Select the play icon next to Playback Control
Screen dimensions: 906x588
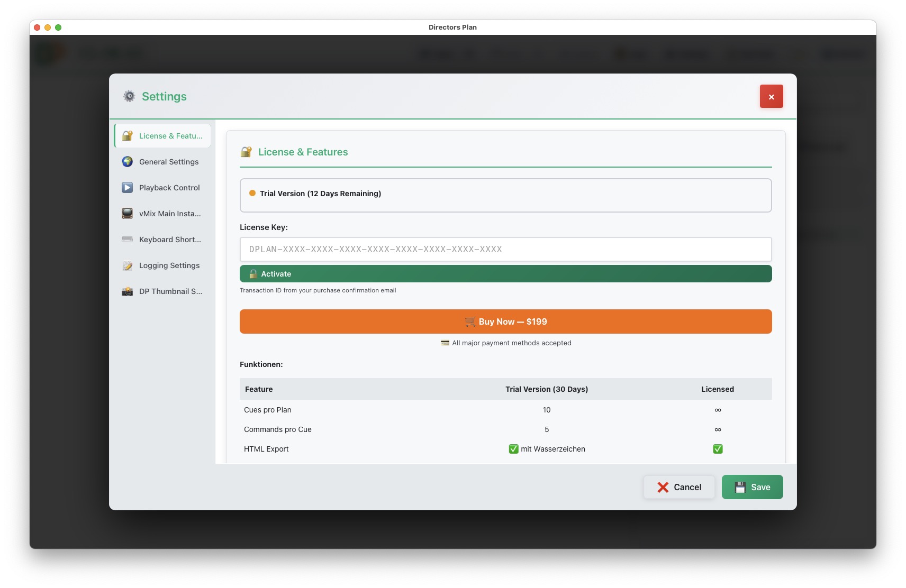tap(127, 187)
